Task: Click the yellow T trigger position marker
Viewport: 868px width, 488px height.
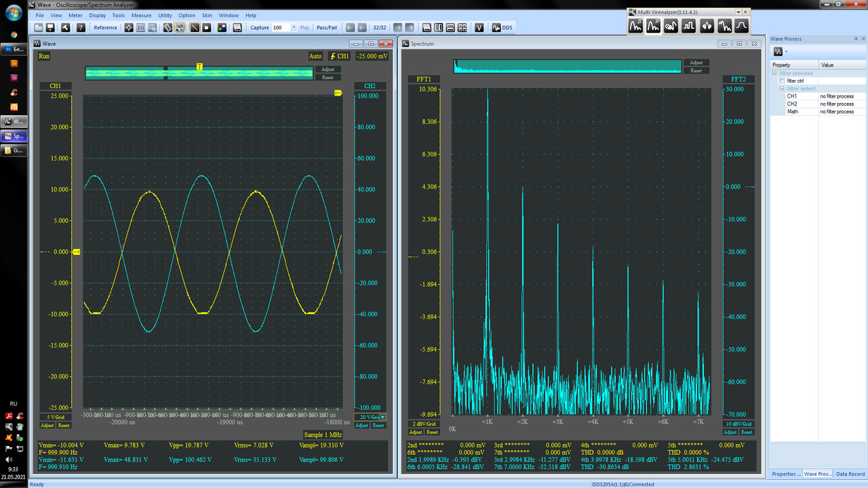Action: pyautogui.click(x=199, y=66)
